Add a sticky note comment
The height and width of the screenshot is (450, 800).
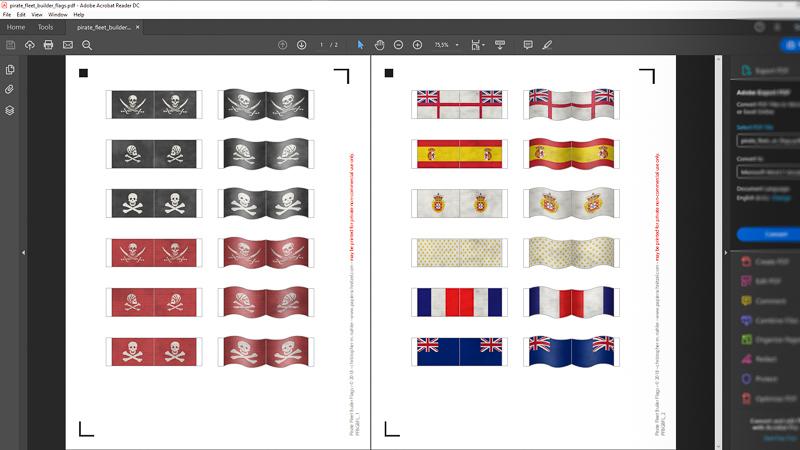(528, 45)
